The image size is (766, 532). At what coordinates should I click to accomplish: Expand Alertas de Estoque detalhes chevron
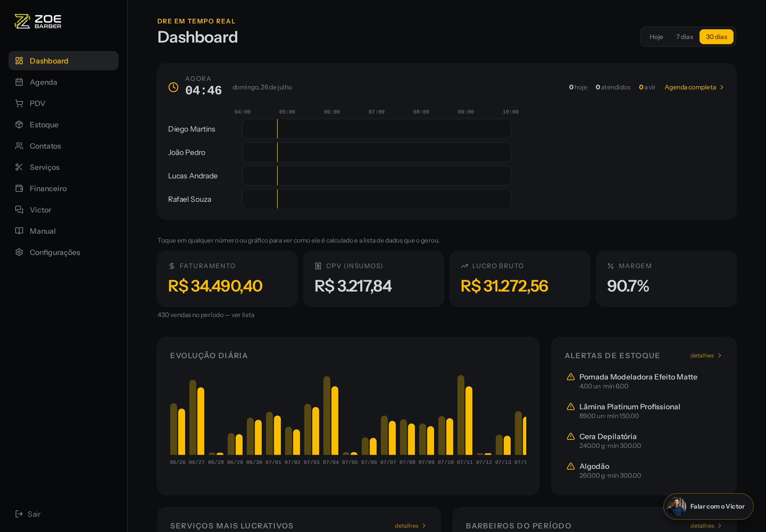coord(720,355)
